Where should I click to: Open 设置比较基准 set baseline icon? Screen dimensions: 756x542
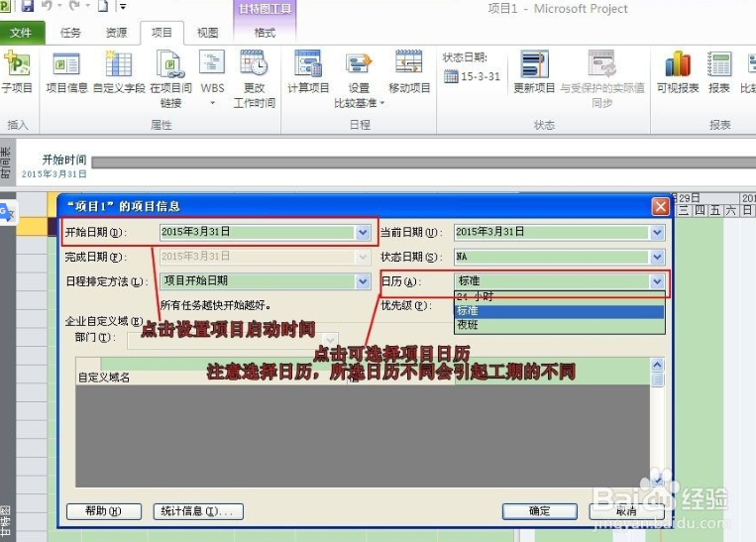[358, 66]
